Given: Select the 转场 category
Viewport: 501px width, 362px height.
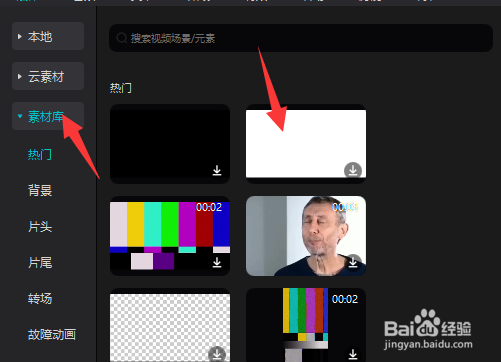Looking at the screenshot, I should pyautogui.click(x=40, y=299).
